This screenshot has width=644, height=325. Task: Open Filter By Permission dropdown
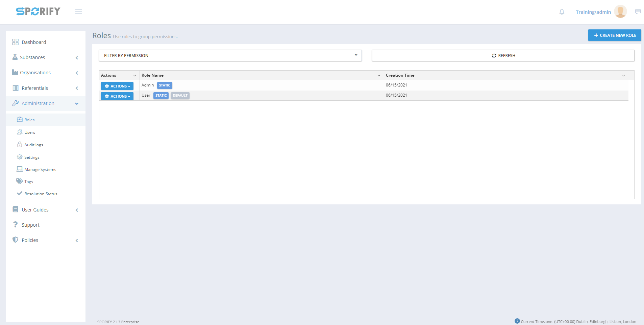[230, 55]
